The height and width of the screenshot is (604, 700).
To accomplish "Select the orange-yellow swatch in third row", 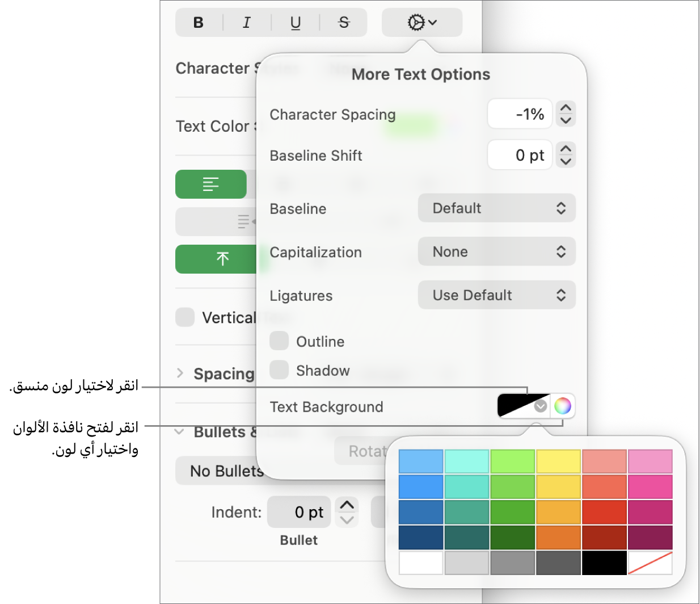I will tap(559, 512).
